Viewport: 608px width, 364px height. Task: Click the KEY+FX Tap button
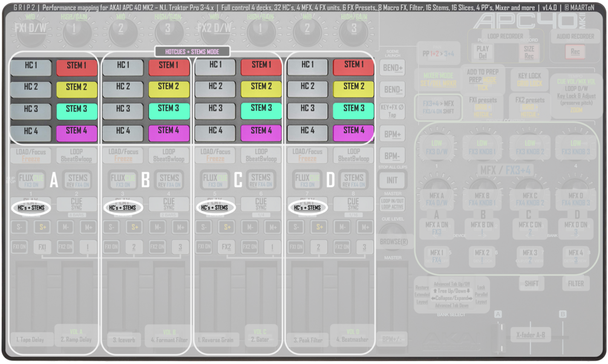393,111
